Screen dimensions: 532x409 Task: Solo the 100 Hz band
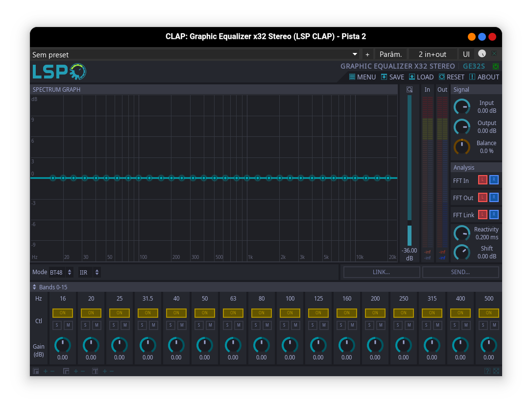point(285,325)
